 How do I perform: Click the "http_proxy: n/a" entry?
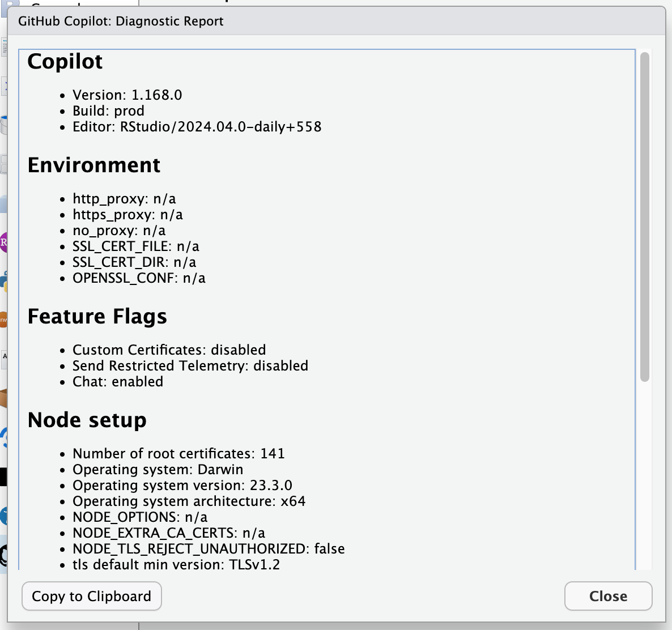coord(124,199)
